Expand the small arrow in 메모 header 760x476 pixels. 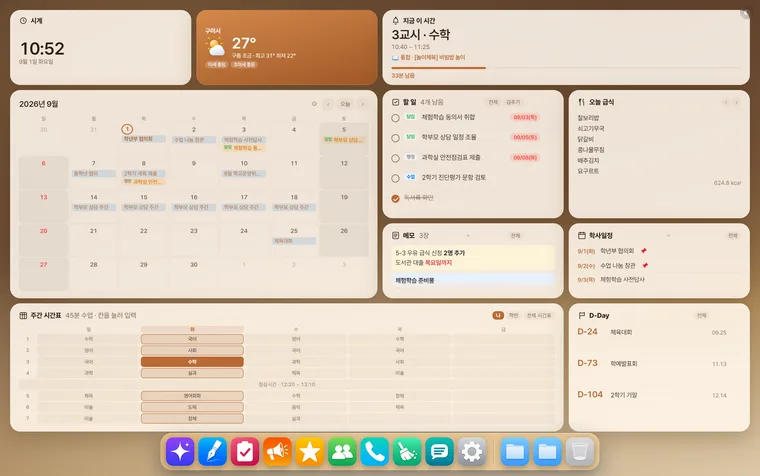tap(468, 236)
